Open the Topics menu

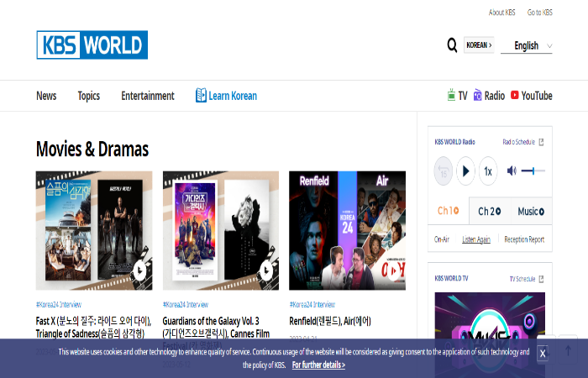click(89, 96)
